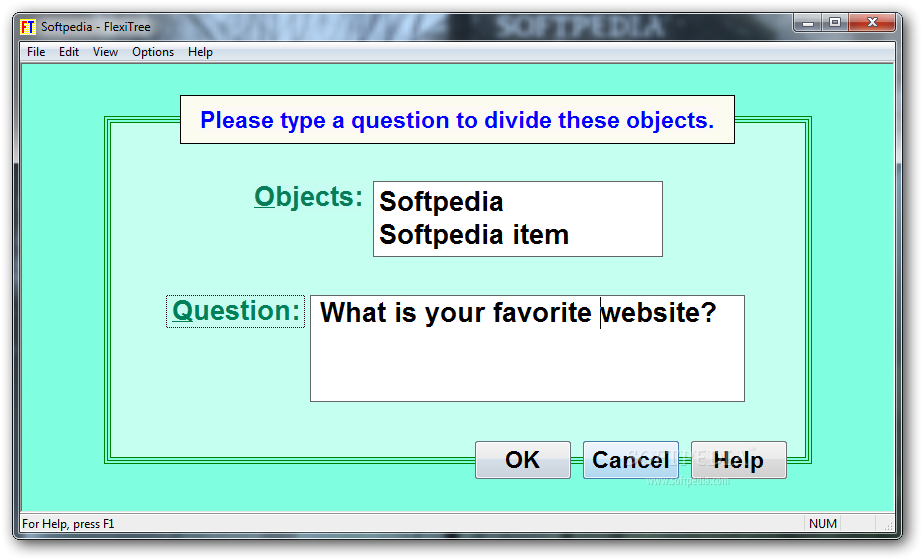This screenshot has width=923, height=560.
Task: Close the FlexiTree window
Action: tap(872, 23)
